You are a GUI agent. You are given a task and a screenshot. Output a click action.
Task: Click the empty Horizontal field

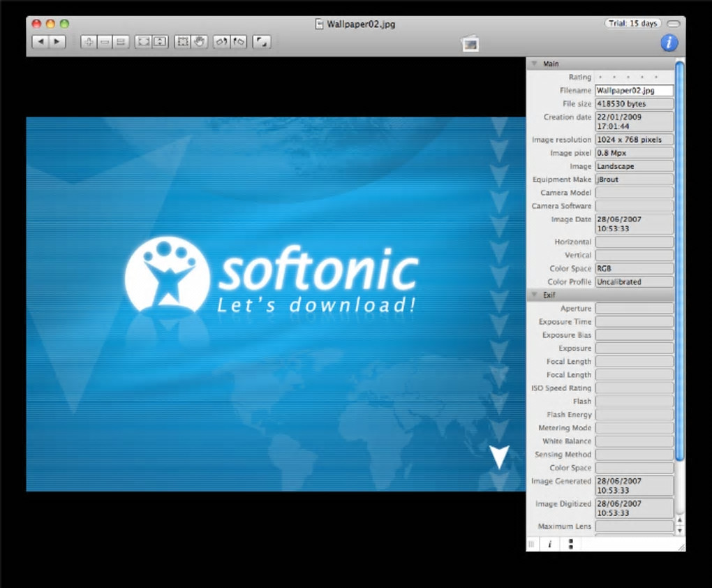pos(635,242)
